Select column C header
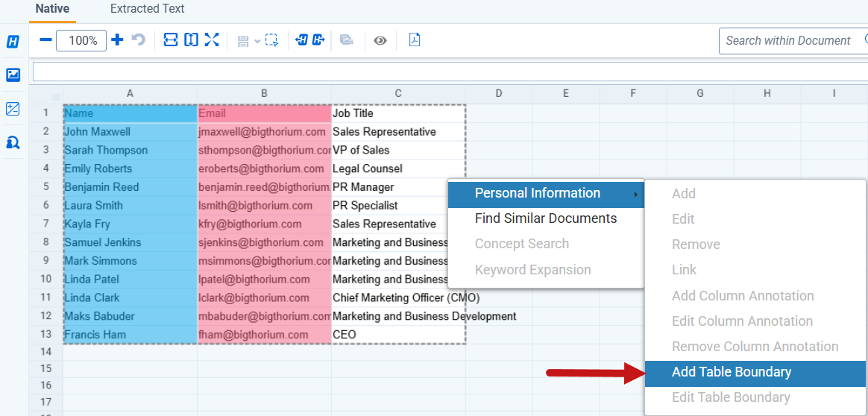 coord(398,94)
